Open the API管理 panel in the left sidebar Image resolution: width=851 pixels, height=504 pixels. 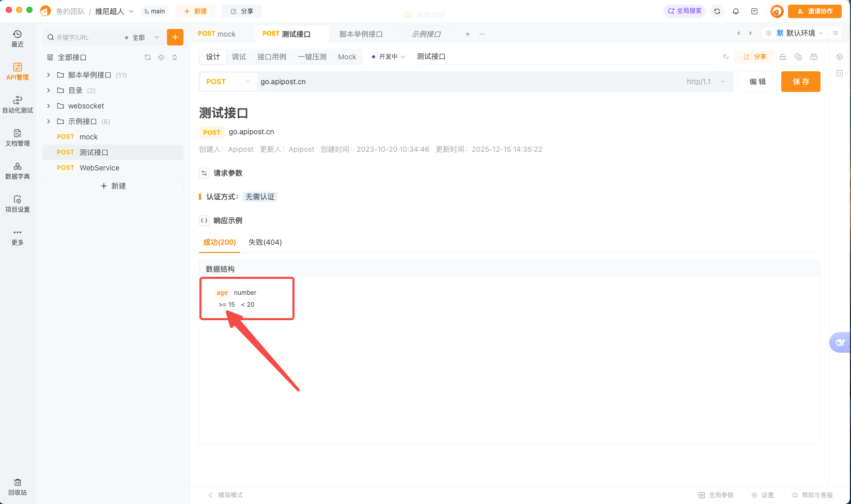(x=17, y=72)
